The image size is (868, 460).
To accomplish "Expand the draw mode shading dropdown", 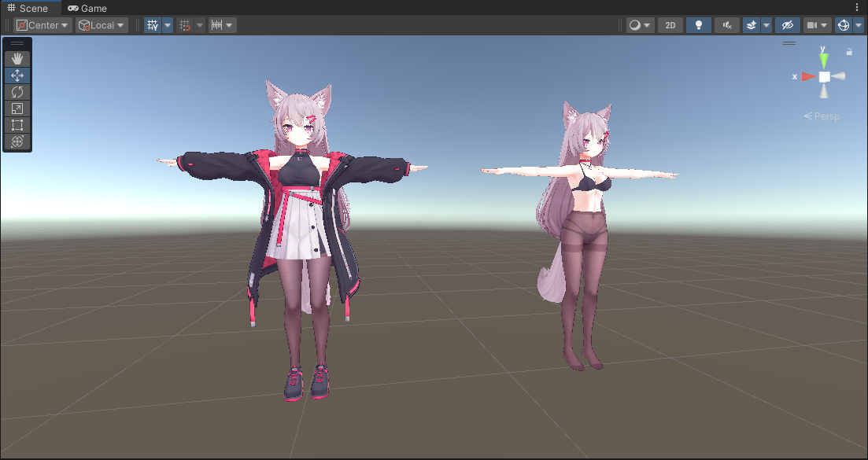I will point(640,25).
